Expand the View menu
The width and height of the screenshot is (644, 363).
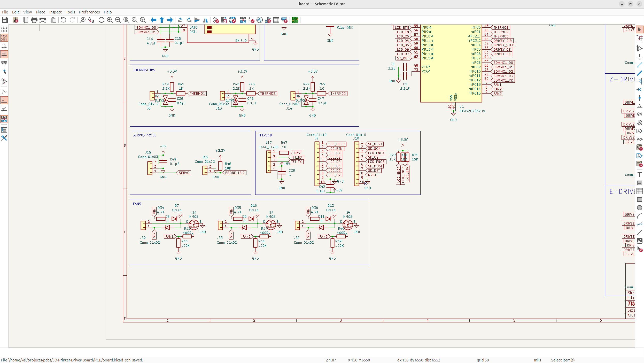[x=27, y=12]
